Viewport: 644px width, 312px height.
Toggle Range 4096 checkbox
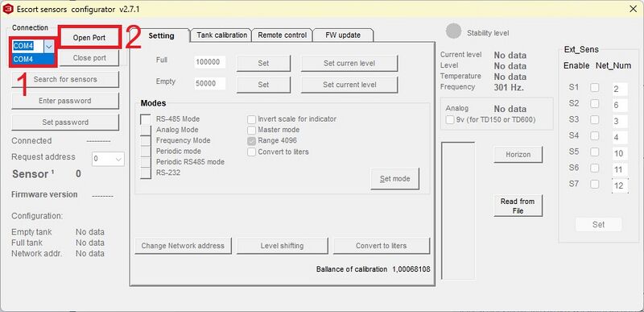coord(252,141)
